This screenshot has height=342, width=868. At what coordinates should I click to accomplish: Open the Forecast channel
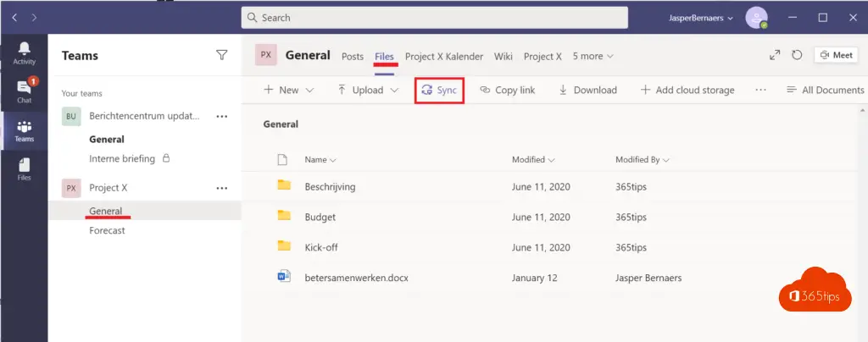108,230
